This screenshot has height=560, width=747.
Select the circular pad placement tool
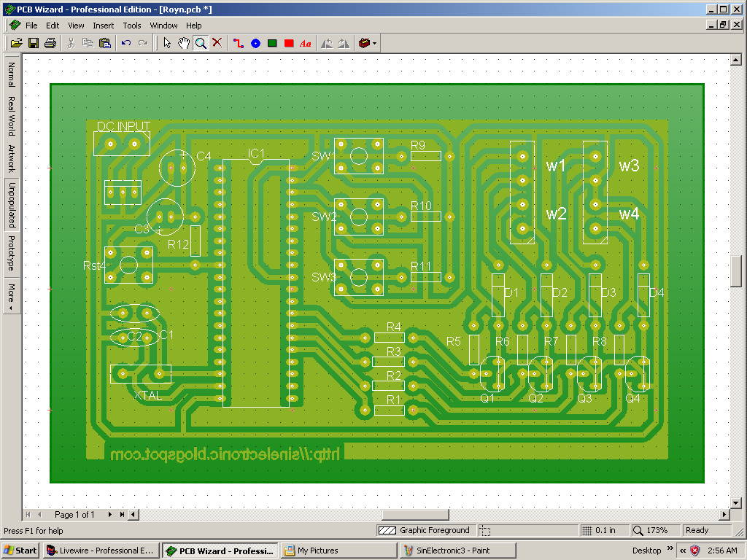tap(255, 42)
